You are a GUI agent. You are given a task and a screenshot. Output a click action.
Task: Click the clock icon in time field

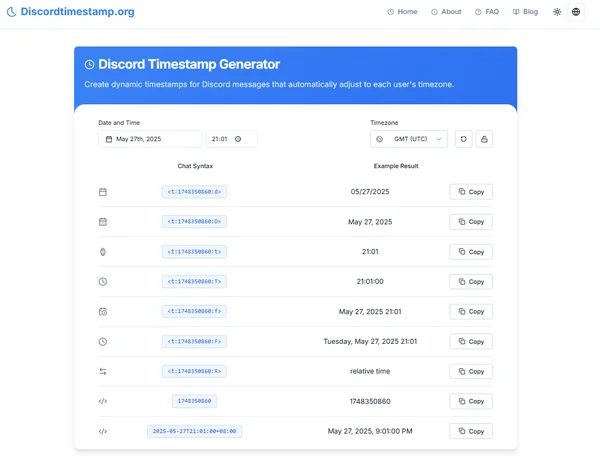[238, 139]
